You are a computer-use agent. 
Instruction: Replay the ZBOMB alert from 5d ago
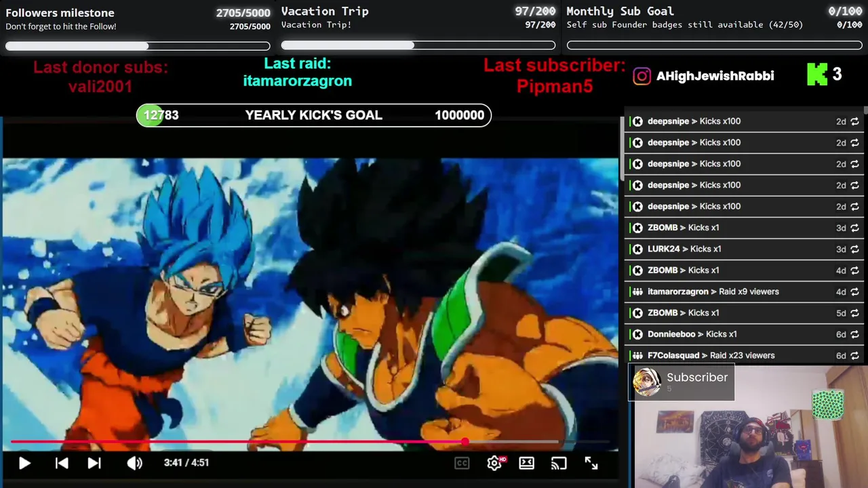coord(854,313)
